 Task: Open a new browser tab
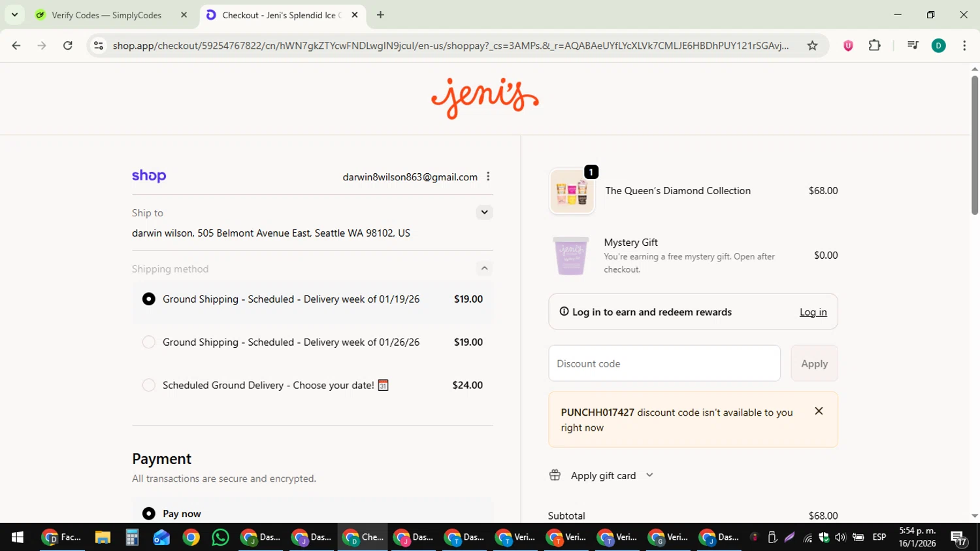(x=380, y=14)
